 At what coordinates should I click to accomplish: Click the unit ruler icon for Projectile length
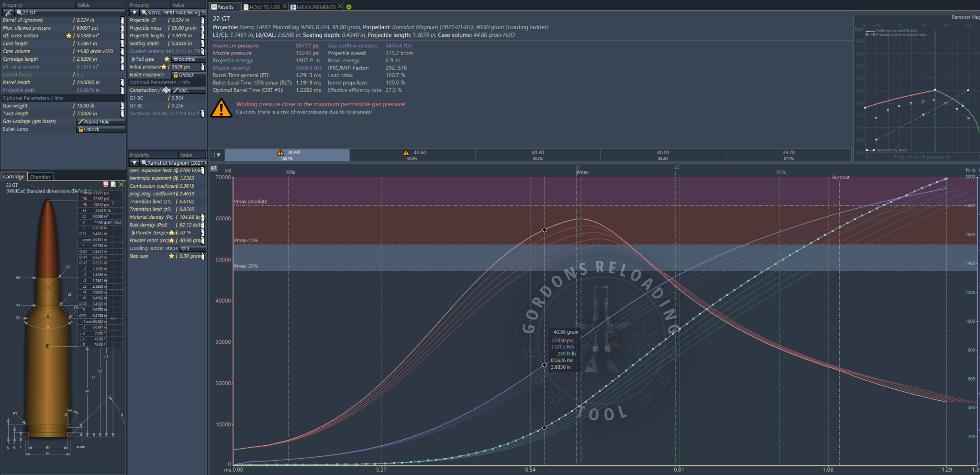[203, 35]
